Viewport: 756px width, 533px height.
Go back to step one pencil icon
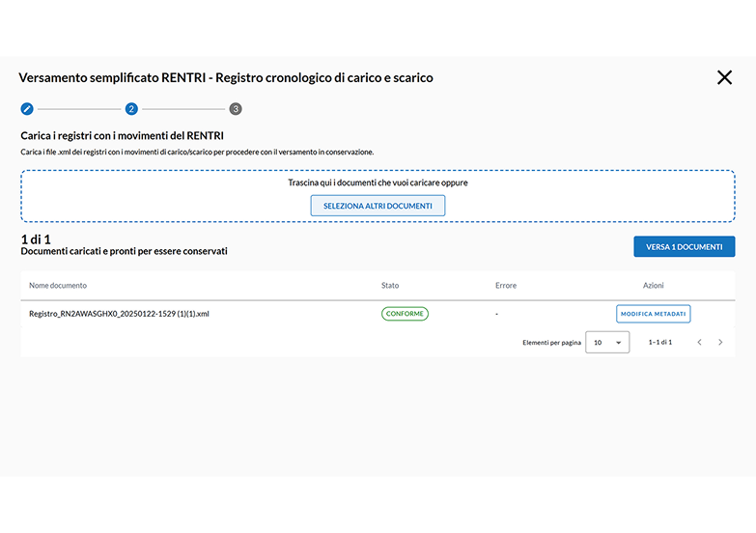(27, 109)
